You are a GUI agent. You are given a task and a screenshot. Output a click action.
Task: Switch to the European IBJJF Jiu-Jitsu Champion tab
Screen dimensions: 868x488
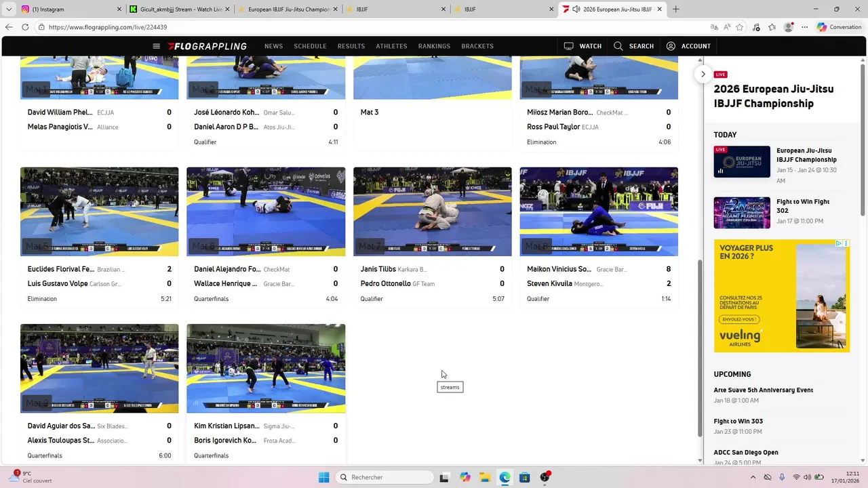pos(287,9)
